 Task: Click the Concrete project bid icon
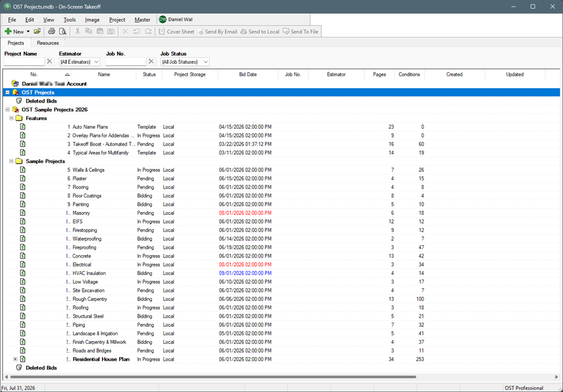(23, 256)
